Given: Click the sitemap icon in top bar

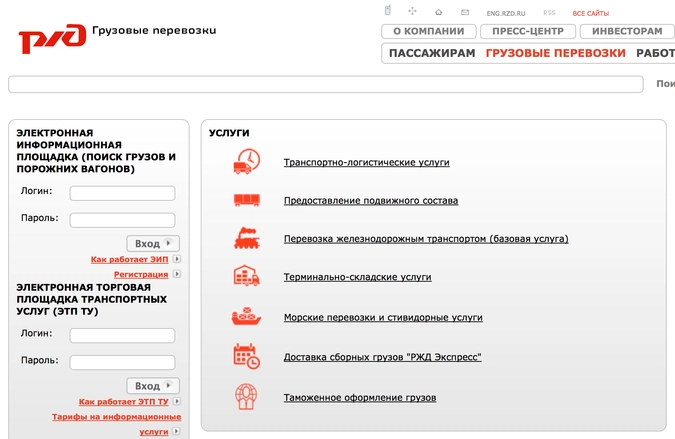Looking at the screenshot, I should 412,12.
